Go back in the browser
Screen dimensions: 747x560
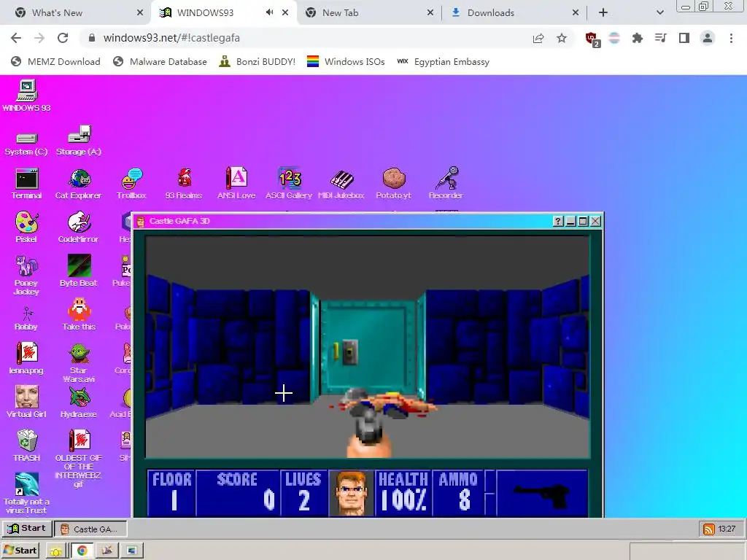coord(16,38)
